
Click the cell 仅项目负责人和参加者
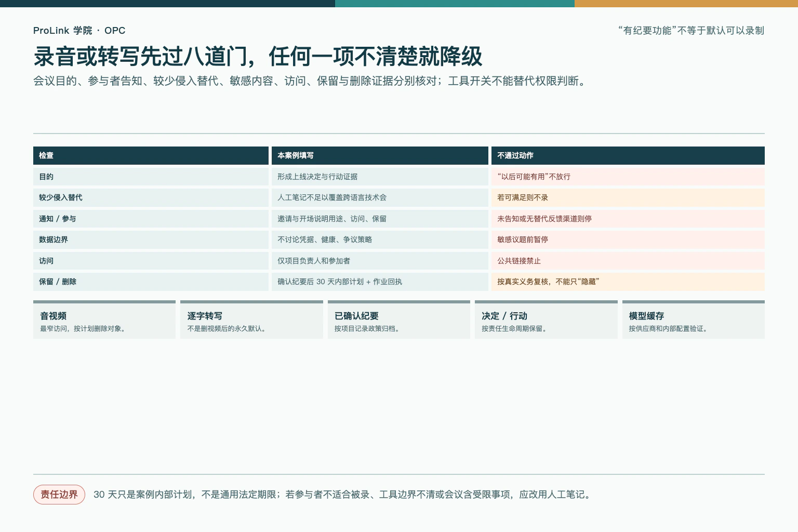380,261
